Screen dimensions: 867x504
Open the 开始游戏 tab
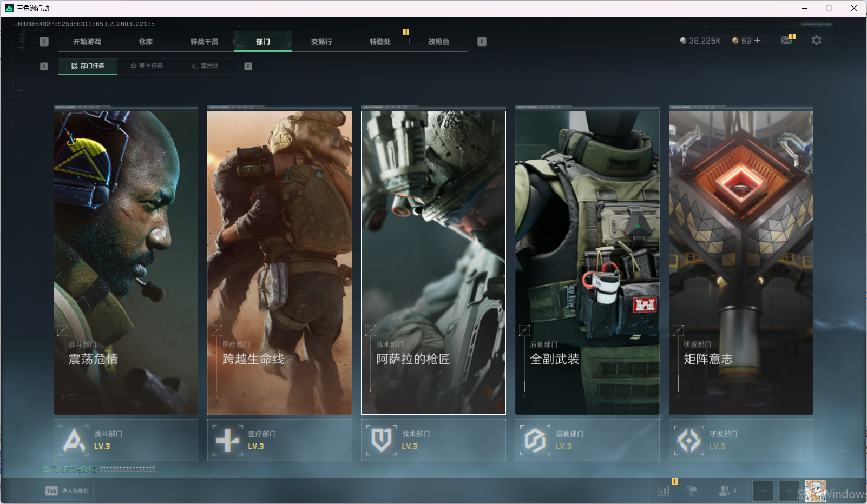pyautogui.click(x=87, y=42)
